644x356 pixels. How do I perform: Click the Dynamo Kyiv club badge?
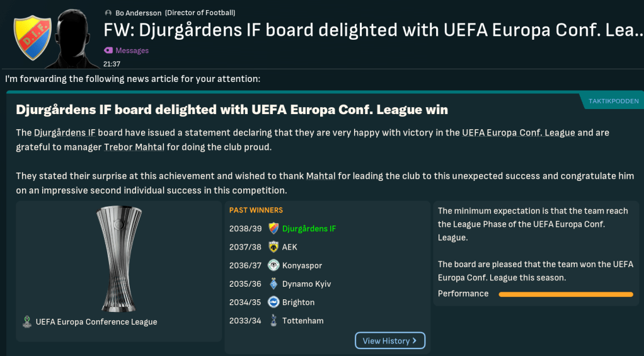273,284
